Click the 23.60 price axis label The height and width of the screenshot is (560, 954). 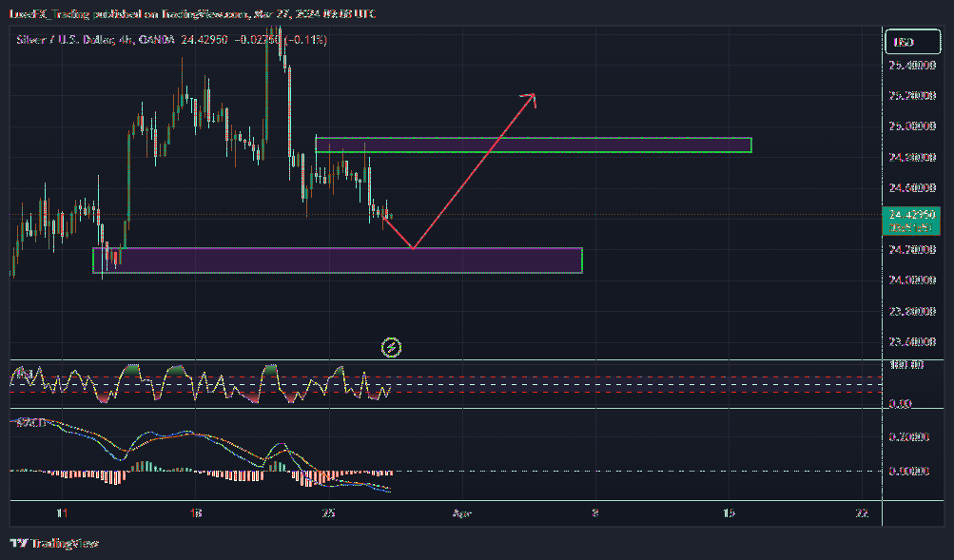[x=912, y=341]
